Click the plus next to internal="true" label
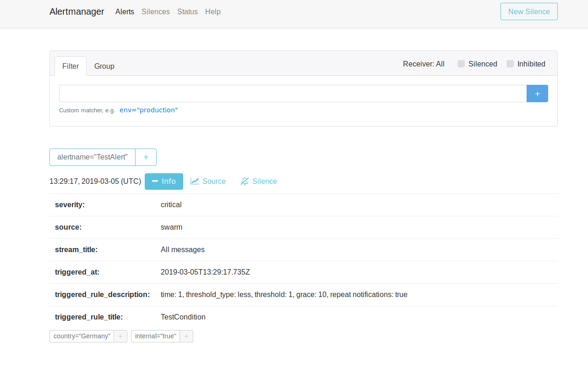 pos(186,336)
